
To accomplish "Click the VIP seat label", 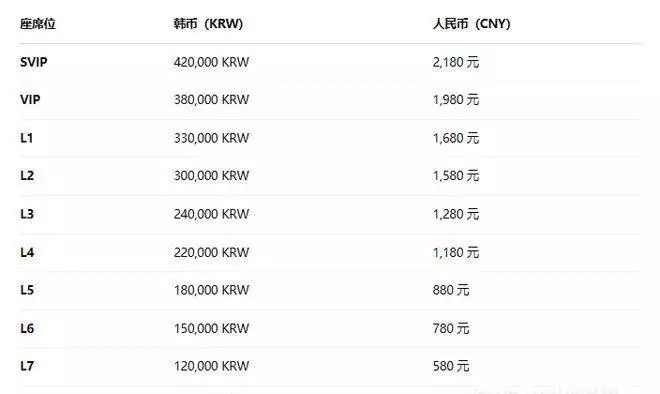I will tap(30, 100).
